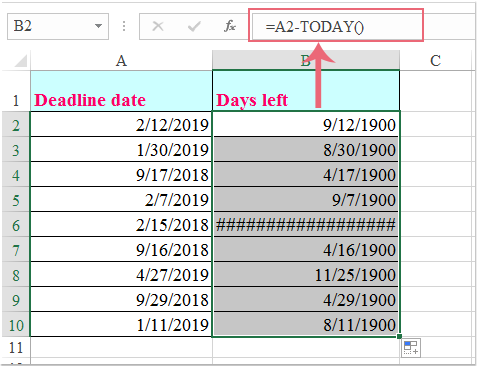
Task: Select cell with date 4/27/2019
Action: (x=121, y=274)
